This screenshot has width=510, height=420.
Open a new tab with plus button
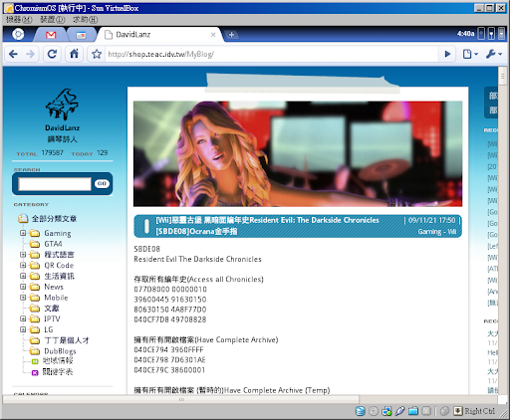click(x=231, y=35)
